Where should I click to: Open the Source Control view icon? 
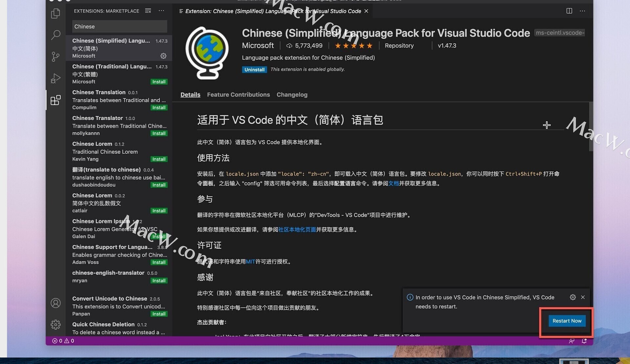(x=55, y=56)
